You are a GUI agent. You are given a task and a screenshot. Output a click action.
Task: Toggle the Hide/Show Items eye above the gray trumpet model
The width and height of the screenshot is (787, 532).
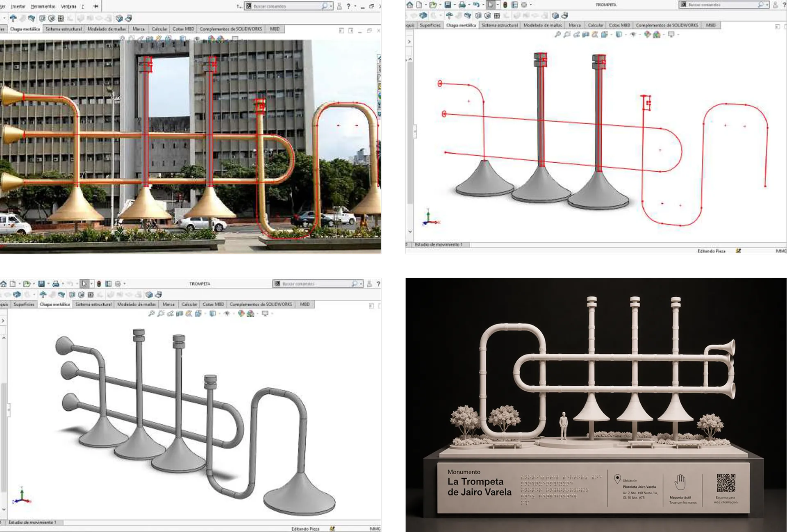coord(227,314)
